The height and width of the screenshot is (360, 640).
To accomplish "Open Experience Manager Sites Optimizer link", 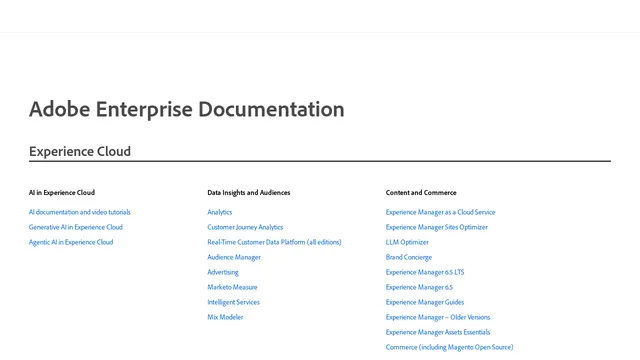I will [437, 227].
